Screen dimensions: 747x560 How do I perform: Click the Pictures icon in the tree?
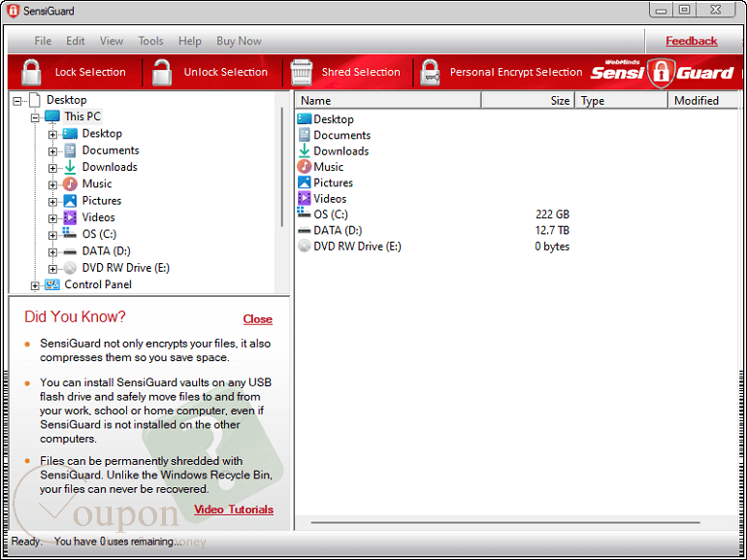(70, 201)
